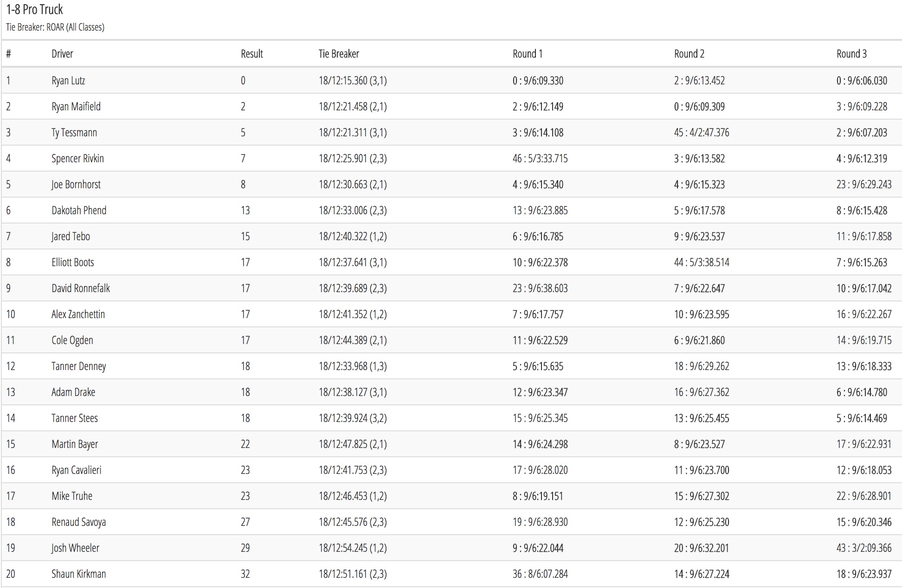Select driver name 'Alex Zanchettin'
This screenshot has height=588, width=902.
click(78, 314)
